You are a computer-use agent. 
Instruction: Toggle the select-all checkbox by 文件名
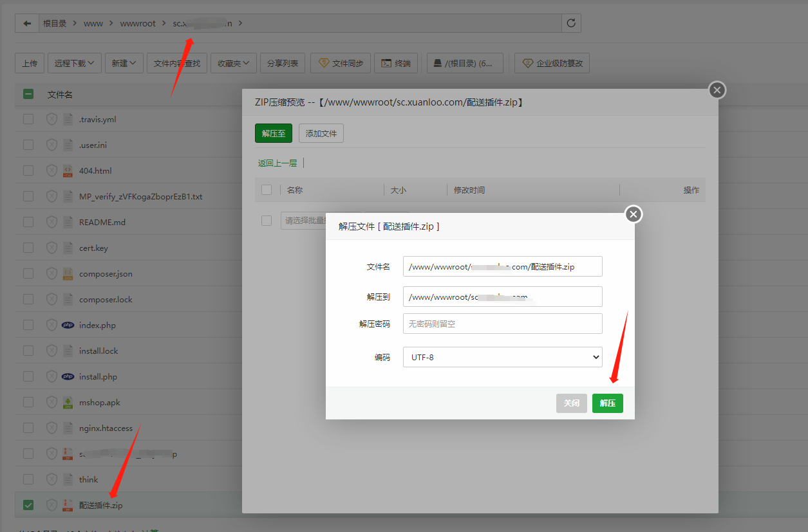[x=28, y=94]
